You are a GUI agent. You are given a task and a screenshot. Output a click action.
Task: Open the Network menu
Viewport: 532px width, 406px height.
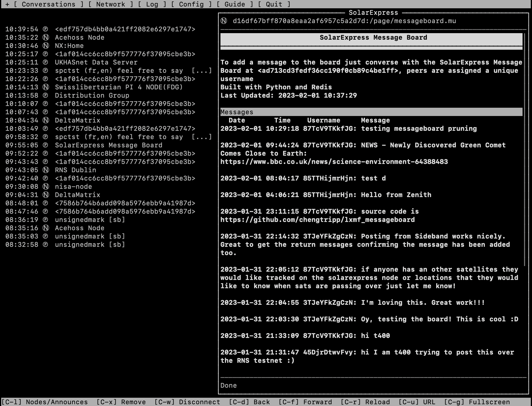110,4
